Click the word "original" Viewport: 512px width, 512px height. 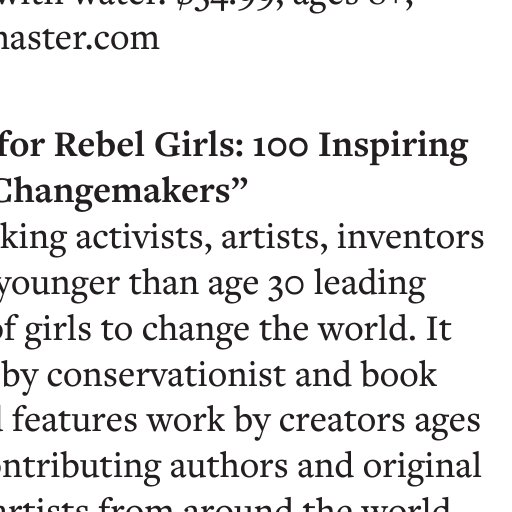[422, 467]
